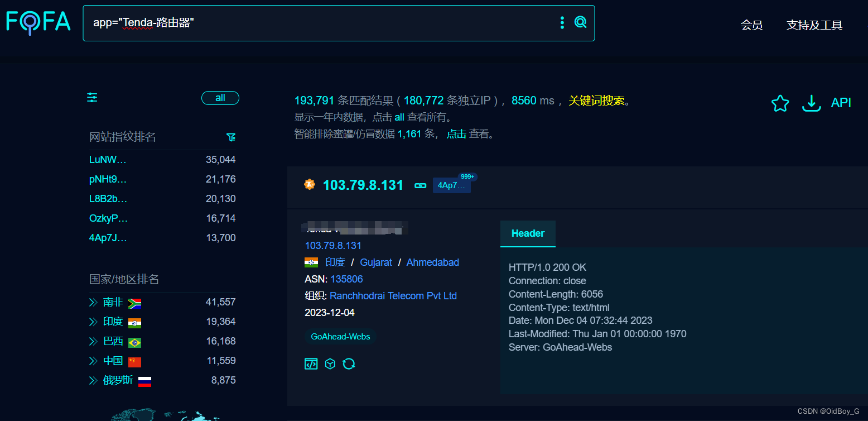Click 'HTTP/1.0 200 OK' header line
Viewport: 868px width, 421px height.
[547, 267]
